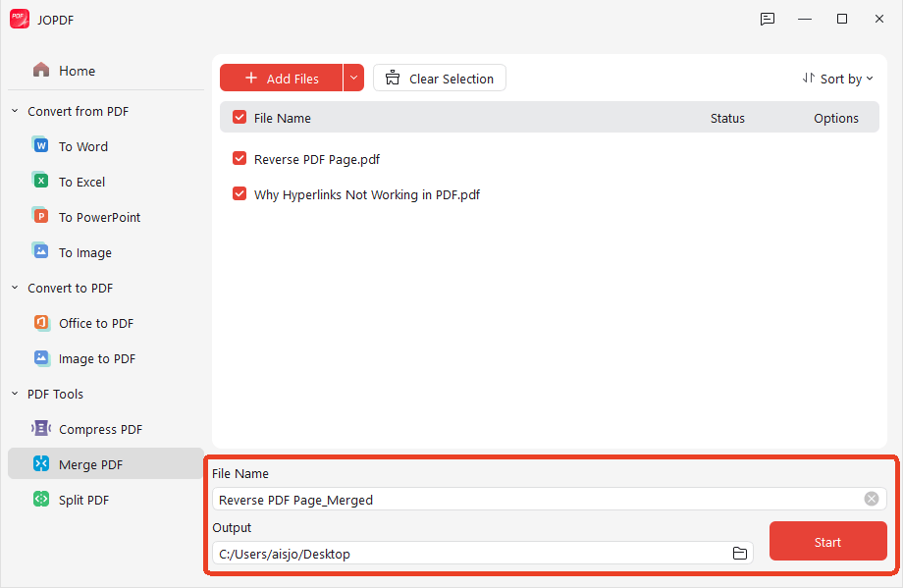Uncheck the Reverse PDF Page.pdf checkbox
Screen dimensions: 903x588
239,158
